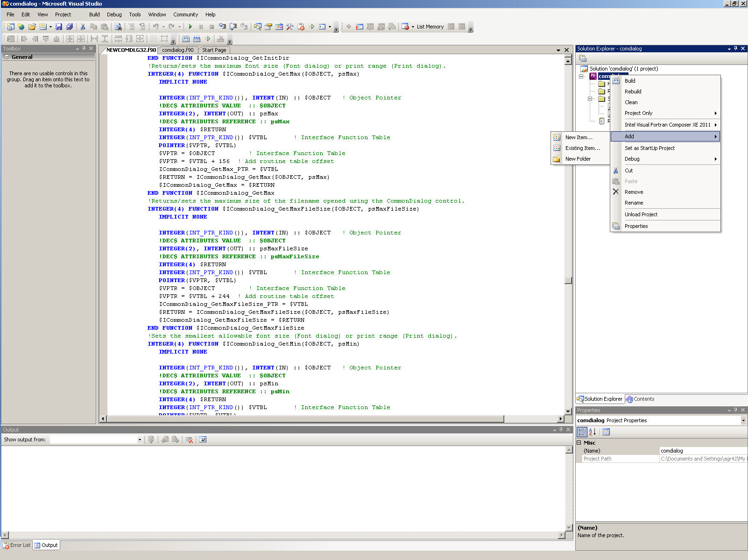Choose New Item... from Add submenu
The width and height of the screenshot is (748, 560).
(x=579, y=137)
